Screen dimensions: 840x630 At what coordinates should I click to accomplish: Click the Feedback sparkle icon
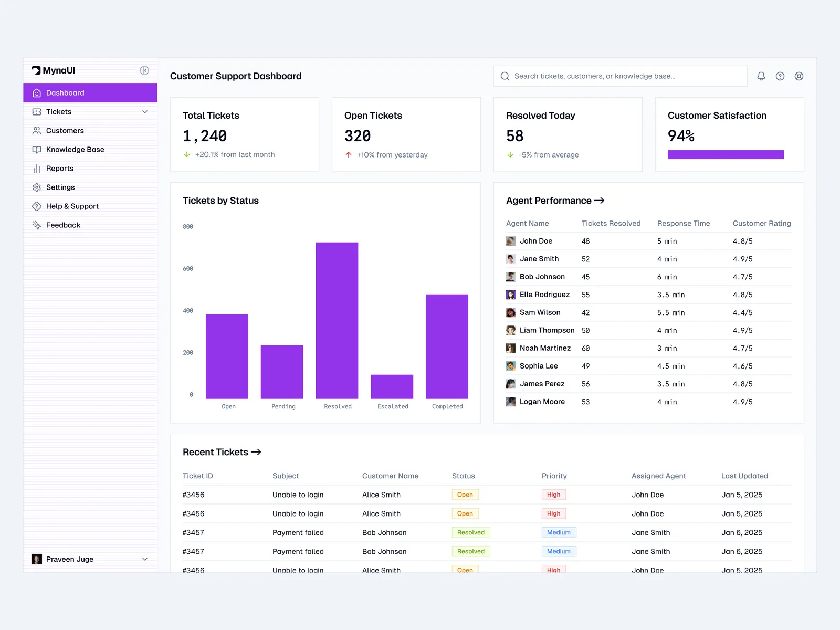coord(37,225)
